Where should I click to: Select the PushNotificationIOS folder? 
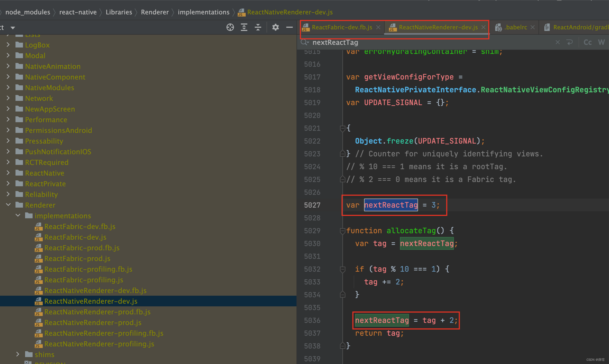tap(58, 152)
